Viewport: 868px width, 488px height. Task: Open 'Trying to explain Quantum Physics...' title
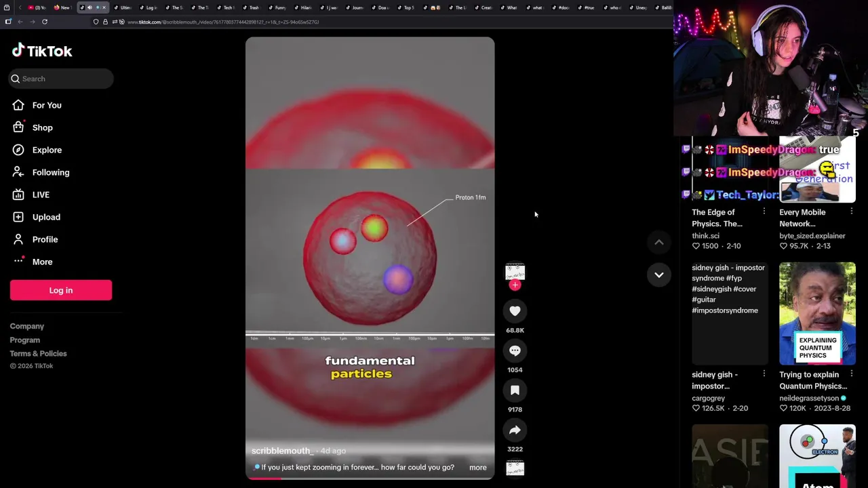pos(813,380)
